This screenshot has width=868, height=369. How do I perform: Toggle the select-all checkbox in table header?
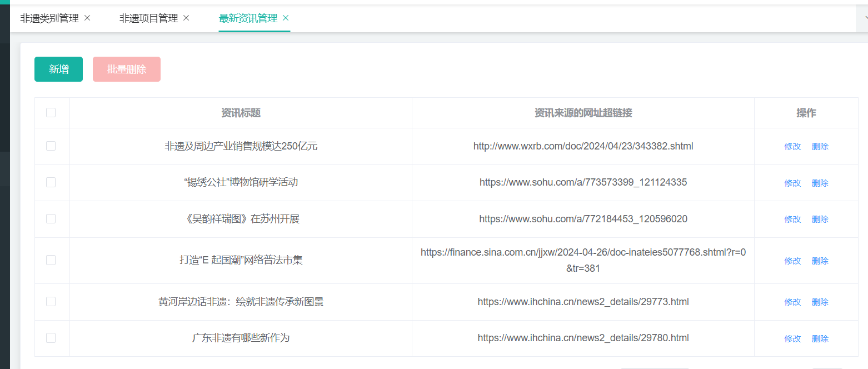tap(51, 113)
